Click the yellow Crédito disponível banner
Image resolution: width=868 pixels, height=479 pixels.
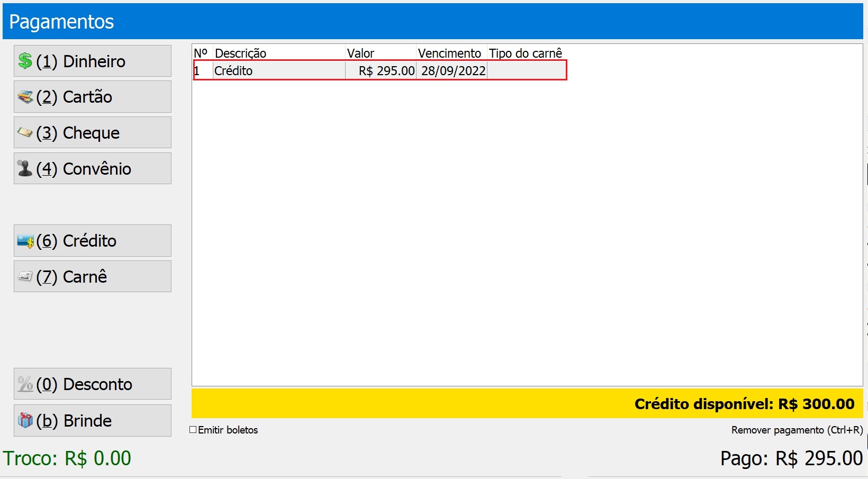click(524, 403)
